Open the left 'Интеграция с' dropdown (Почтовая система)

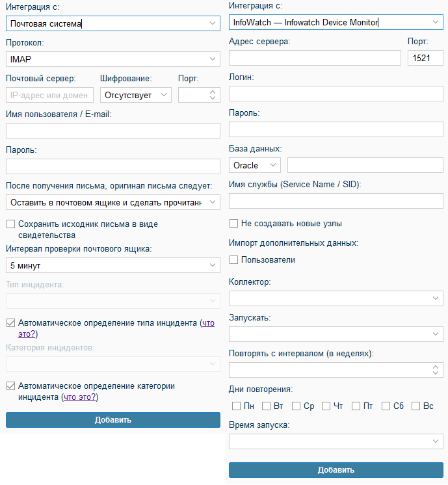point(112,23)
